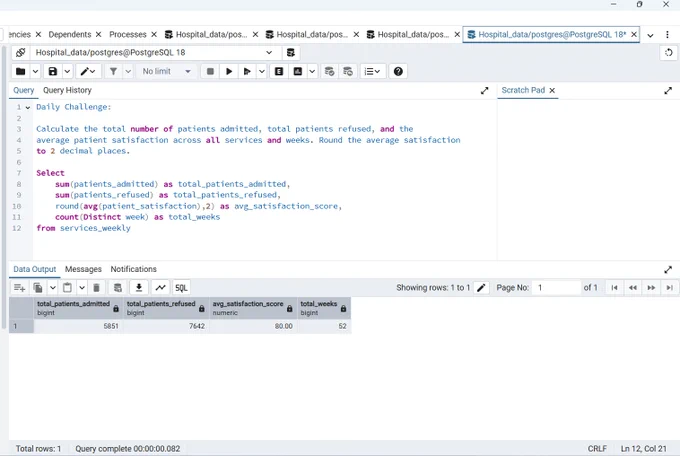Open the tab list chevron dropdown

650,35
